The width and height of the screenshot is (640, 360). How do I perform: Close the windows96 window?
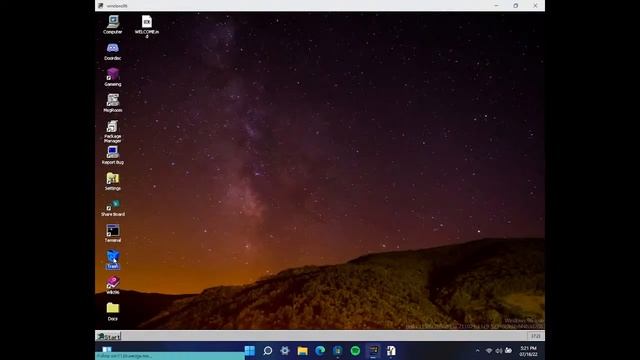coord(535,6)
